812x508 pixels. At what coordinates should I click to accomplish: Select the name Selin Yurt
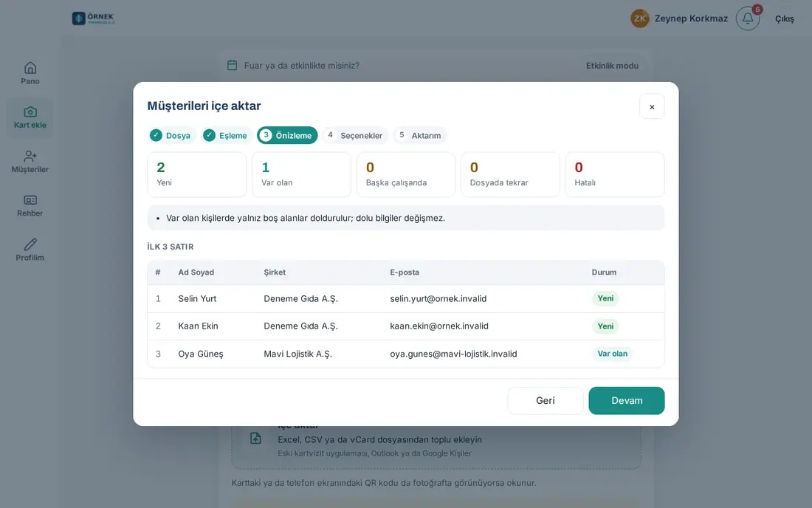(x=197, y=299)
